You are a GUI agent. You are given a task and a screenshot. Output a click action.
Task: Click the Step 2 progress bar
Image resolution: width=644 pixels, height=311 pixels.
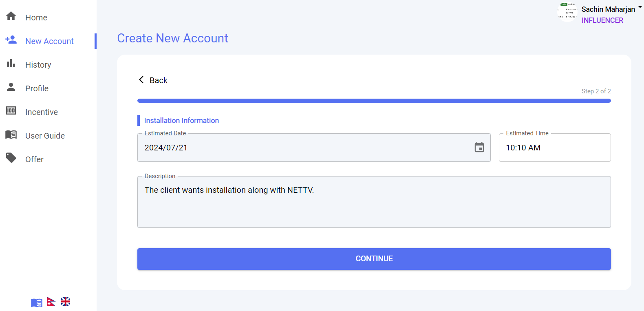point(374,100)
